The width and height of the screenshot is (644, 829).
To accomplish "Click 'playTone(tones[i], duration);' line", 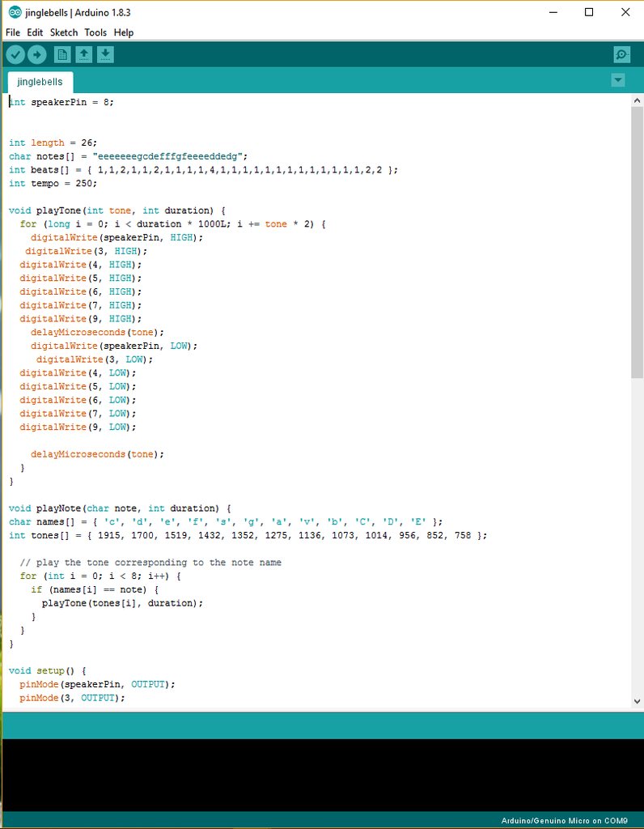I will point(122,603).
